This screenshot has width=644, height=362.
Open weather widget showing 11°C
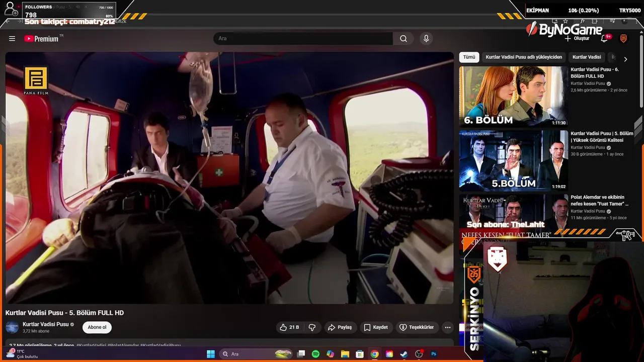[22, 354]
